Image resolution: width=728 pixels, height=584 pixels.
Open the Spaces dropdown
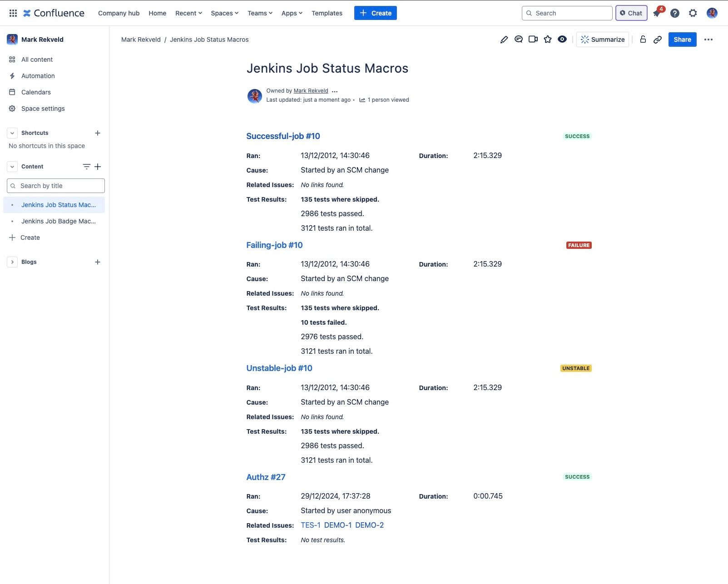(224, 13)
